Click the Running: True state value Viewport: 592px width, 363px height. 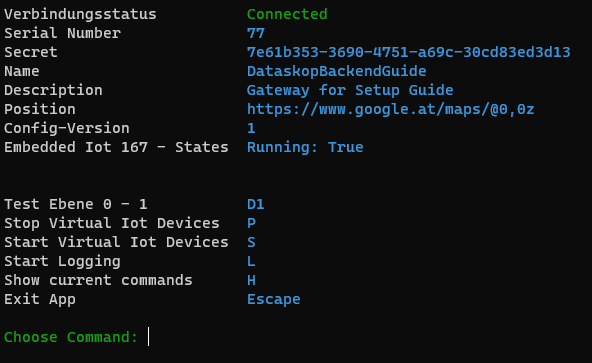pos(305,147)
